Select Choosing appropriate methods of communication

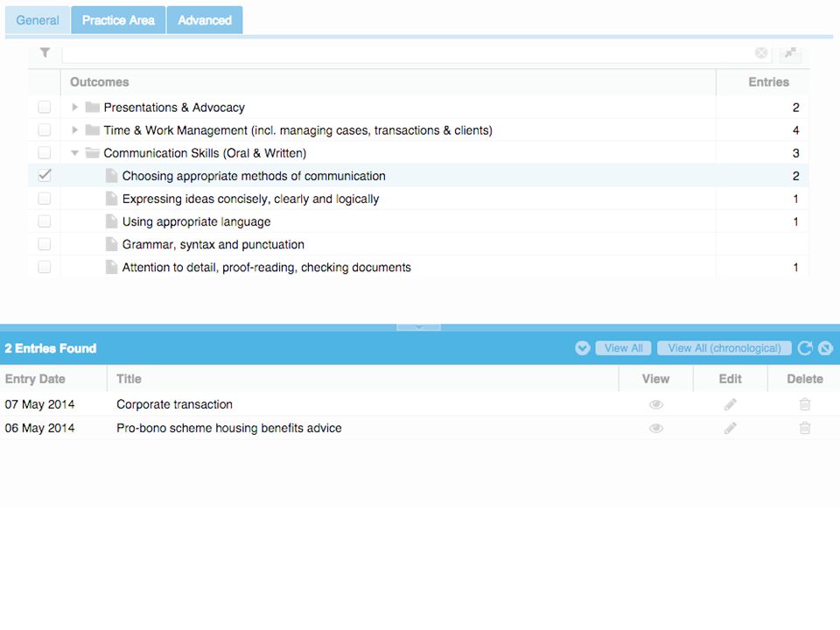point(254,176)
